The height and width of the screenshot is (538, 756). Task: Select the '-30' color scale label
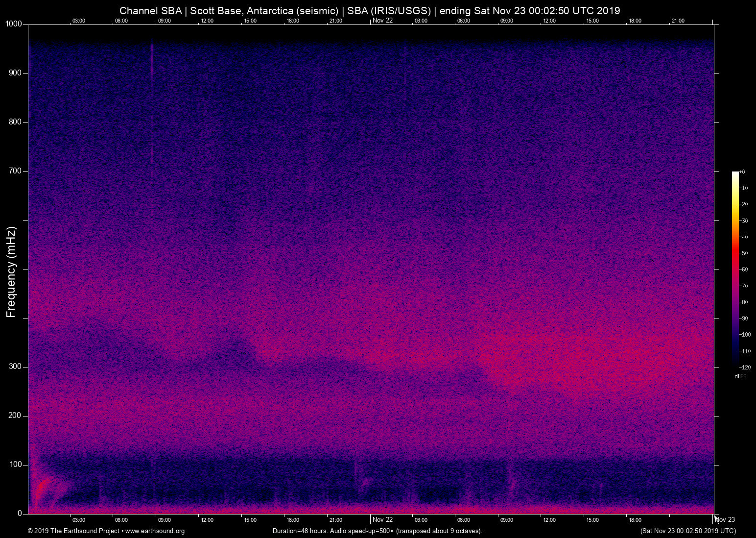click(743, 221)
